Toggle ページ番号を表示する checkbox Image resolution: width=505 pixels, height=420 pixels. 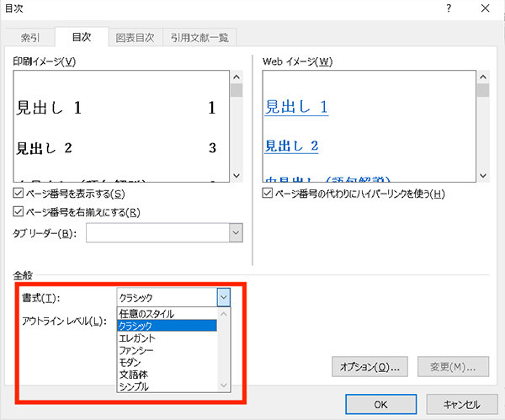pyautogui.click(x=19, y=194)
